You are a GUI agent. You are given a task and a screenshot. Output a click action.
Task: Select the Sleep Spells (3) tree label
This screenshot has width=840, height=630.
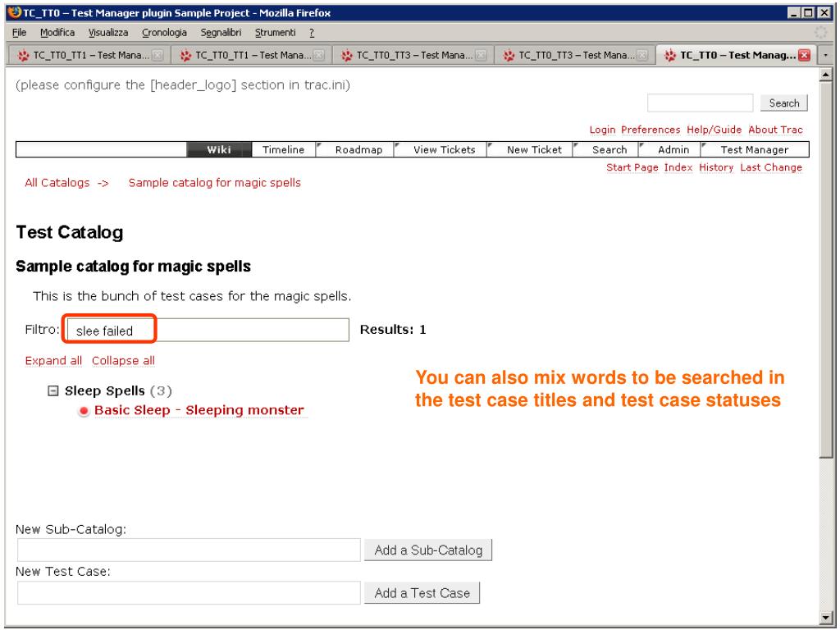click(118, 391)
